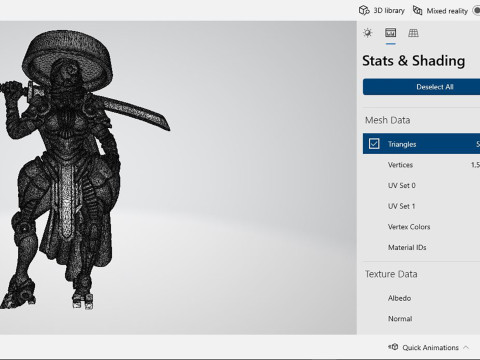This screenshot has width=480, height=360.
Task: Open the Environment & Lighting tab
Action: click(x=368, y=33)
